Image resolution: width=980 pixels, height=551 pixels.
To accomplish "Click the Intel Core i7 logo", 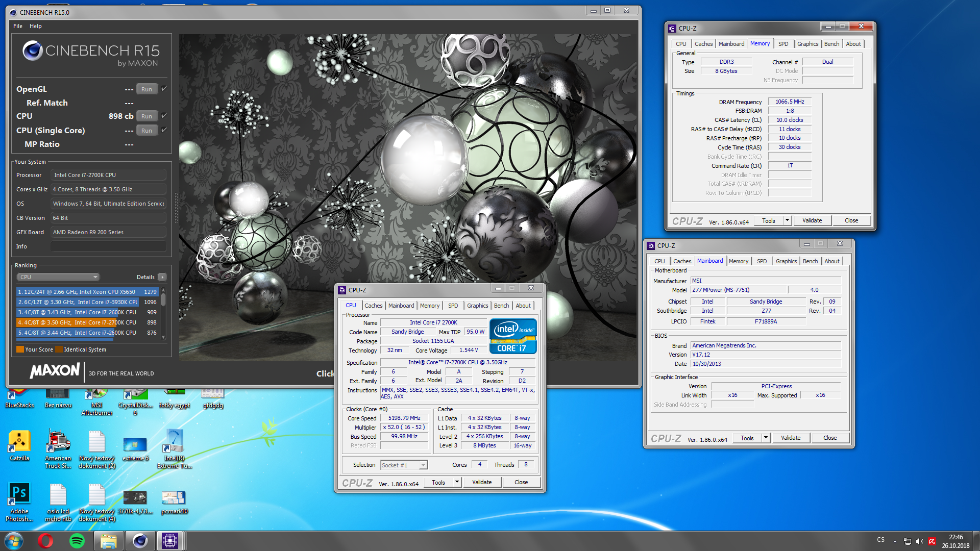I will [x=513, y=336].
